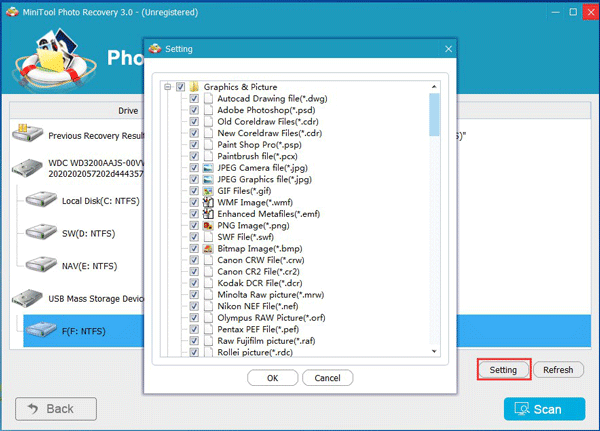Click the Adobe Photoshop document icon
Screen dimensions: 600x431
tap(209, 110)
